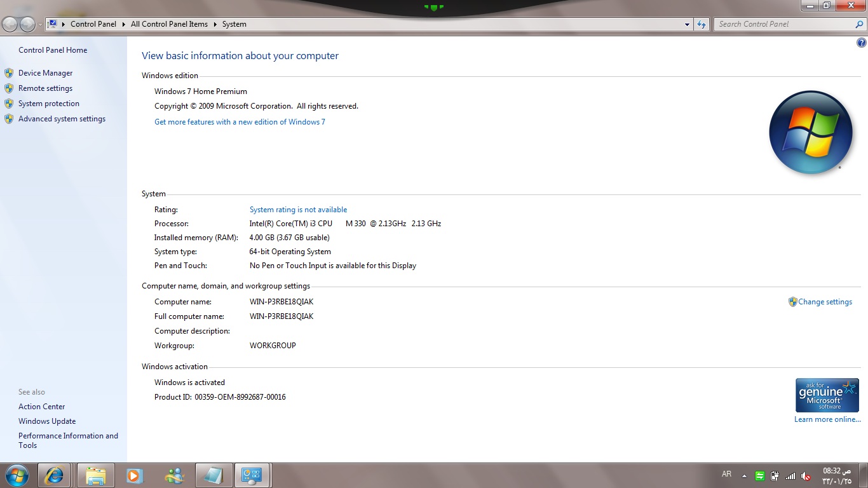Image resolution: width=868 pixels, height=488 pixels.
Task: Open Device Manager link
Action: tap(46, 73)
